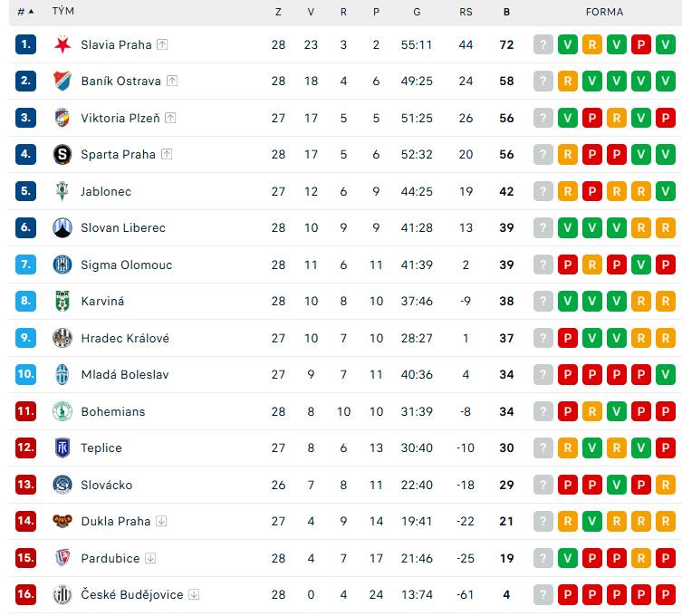Click the Karviná green crest

point(62,301)
